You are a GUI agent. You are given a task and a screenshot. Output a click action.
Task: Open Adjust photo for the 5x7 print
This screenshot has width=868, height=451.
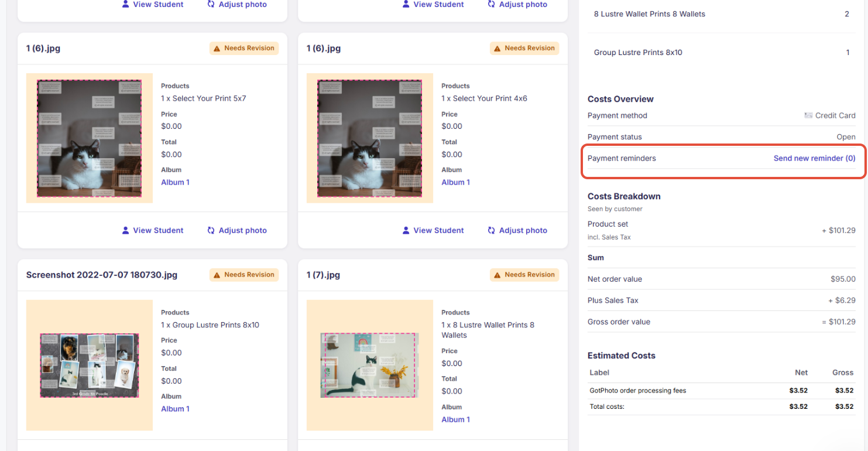[237, 230]
